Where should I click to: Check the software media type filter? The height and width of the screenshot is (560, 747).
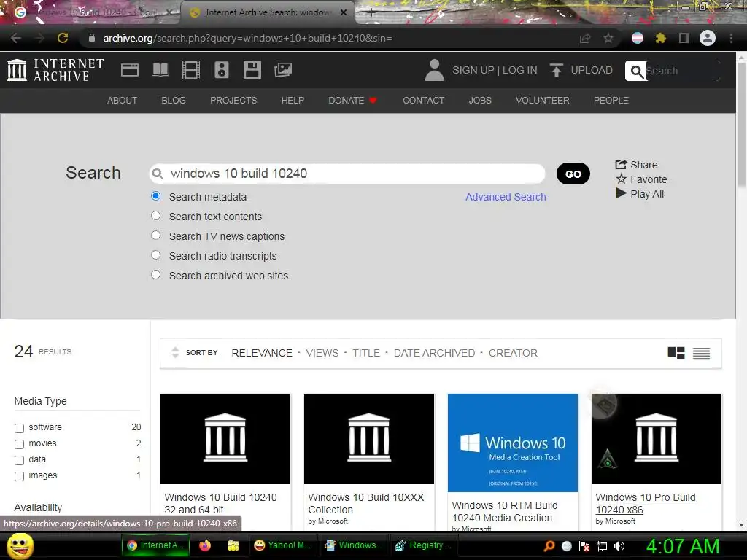point(20,428)
